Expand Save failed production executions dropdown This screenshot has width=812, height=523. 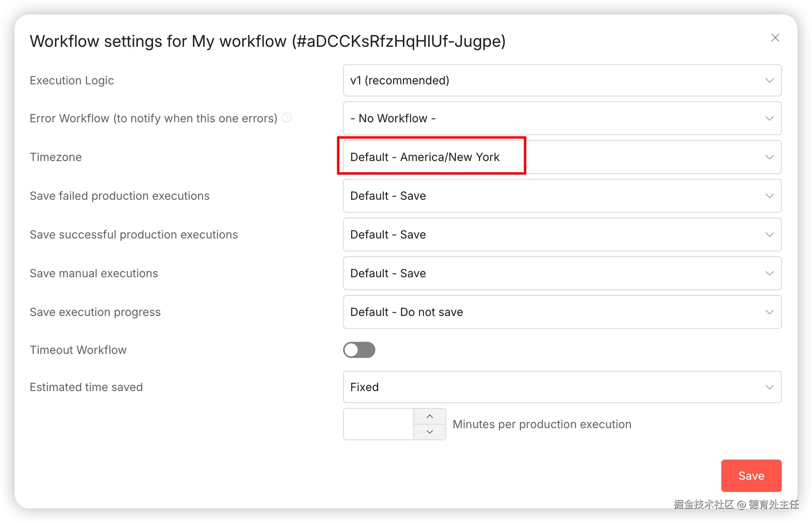562,196
